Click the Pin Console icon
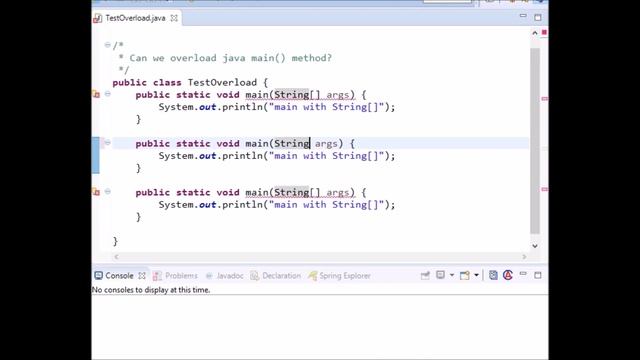The height and width of the screenshot is (360, 640). click(425, 276)
